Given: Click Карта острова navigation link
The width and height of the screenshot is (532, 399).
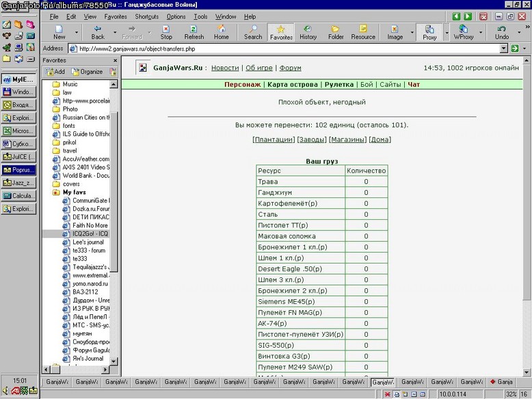Looking at the screenshot, I should [x=293, y=85].
